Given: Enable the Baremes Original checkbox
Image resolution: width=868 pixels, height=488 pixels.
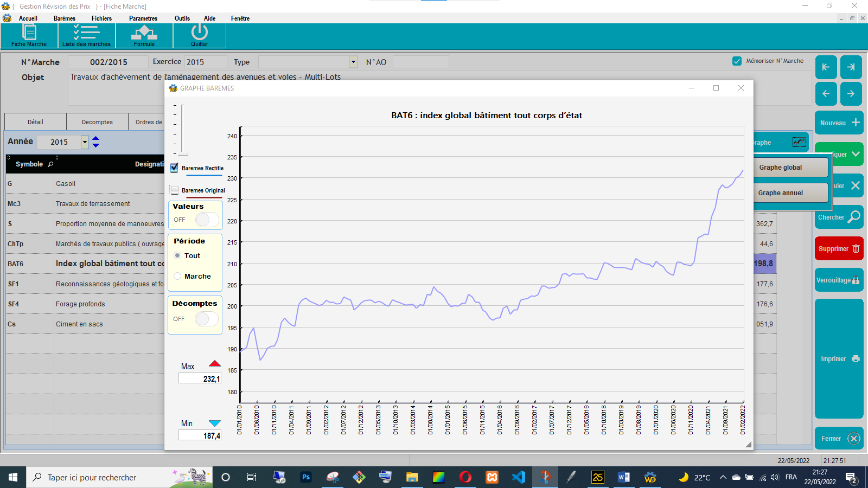Looking at the screenshot, I should coord(175,190).
